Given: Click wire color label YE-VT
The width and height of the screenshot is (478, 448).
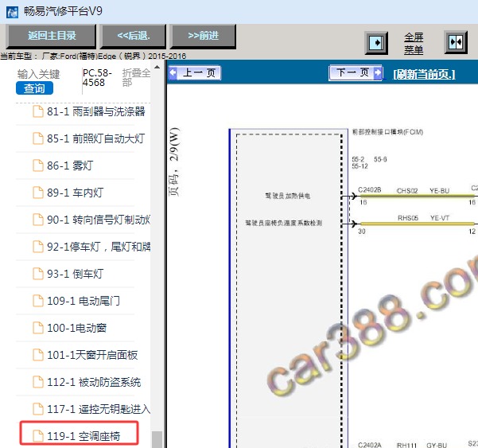Looking at the screenshot, I should [x=440, y=218].
